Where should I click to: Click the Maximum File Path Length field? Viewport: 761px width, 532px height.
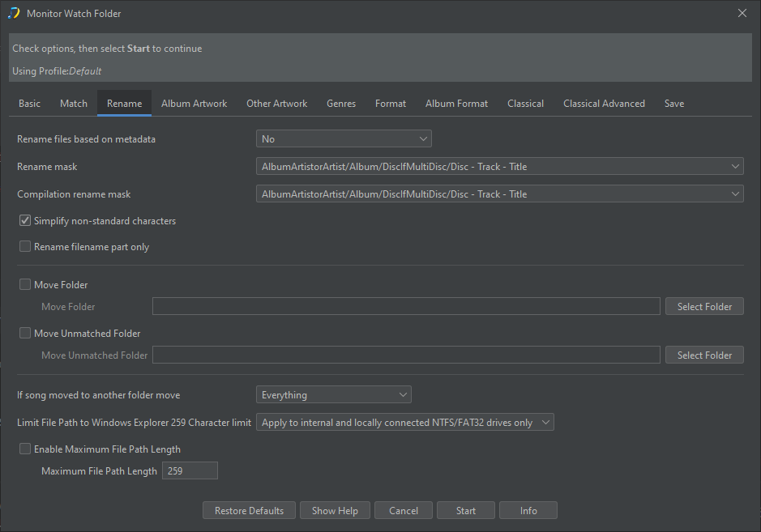190,471
